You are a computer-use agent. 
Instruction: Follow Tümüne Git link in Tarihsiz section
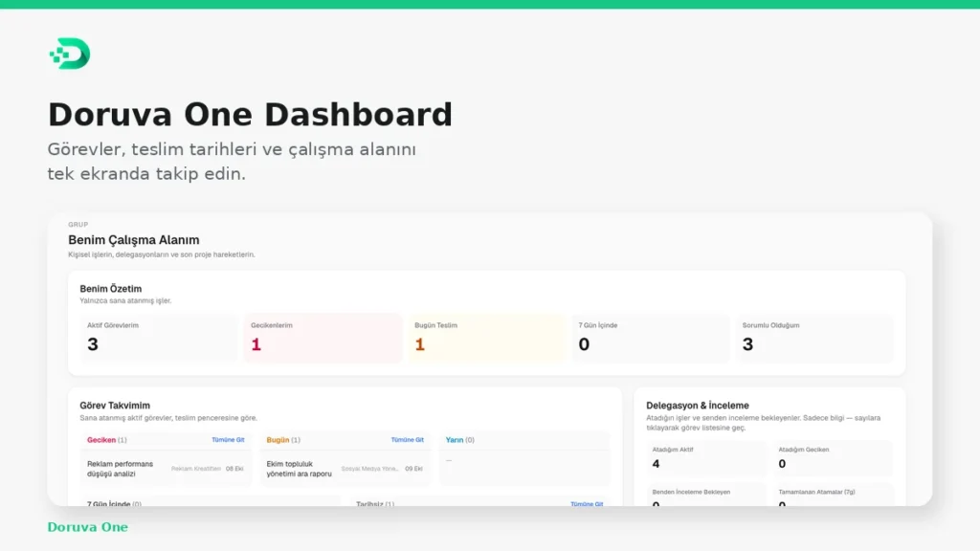(587, 503)
